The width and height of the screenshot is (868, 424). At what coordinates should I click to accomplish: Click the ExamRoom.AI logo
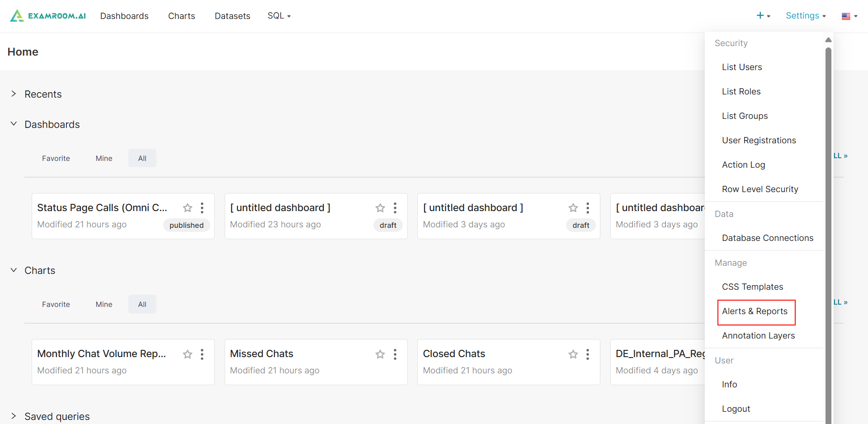point(48,16)
